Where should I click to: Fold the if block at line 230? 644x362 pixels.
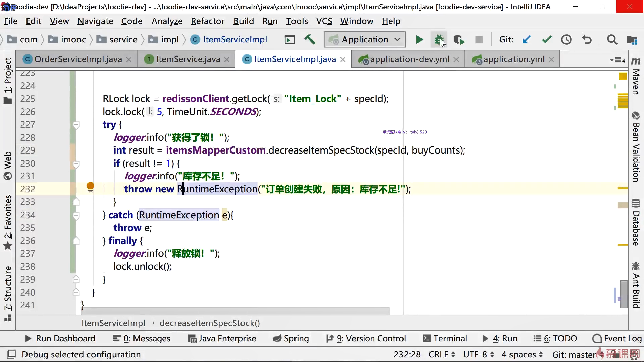pos(76,164)
